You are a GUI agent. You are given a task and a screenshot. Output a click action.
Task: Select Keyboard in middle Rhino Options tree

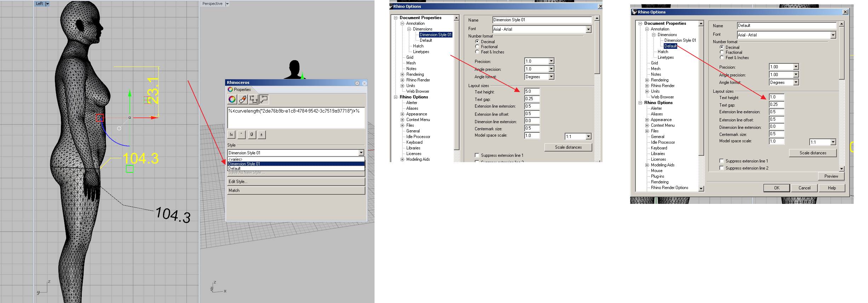click(x=414, y=142)
